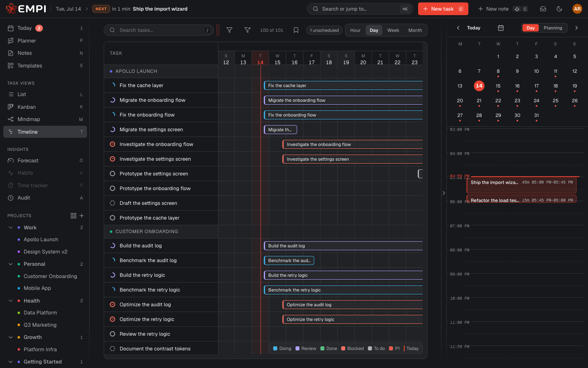Clear filters using the crossed funnel icon

(247, 30)
